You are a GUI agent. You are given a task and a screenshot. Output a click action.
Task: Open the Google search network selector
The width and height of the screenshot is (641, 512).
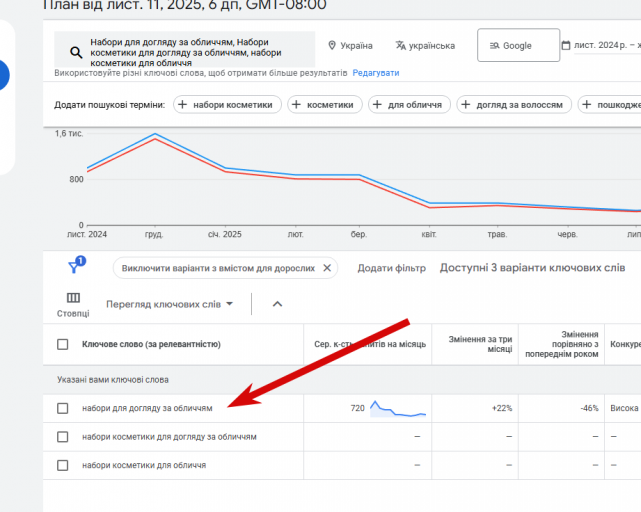(x=518, y=45)
